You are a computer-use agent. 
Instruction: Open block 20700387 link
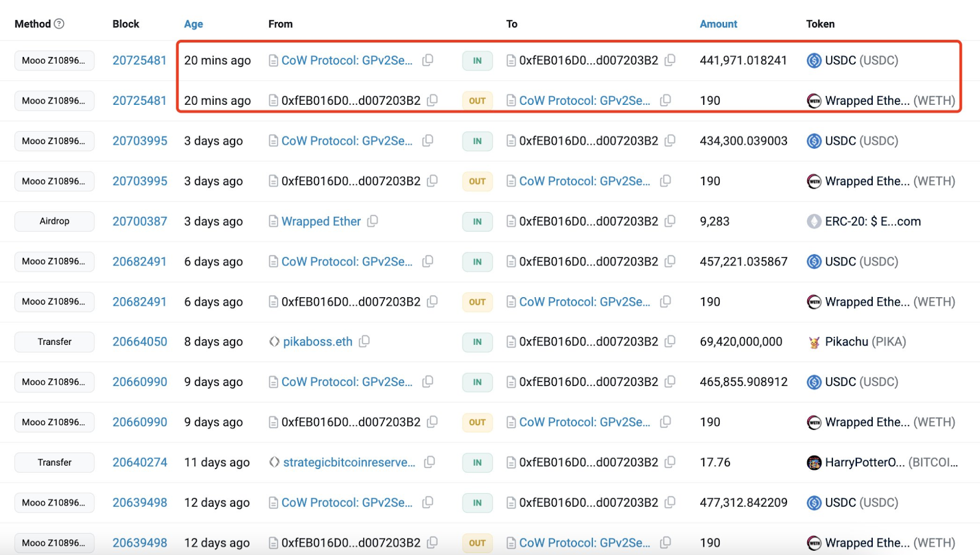pyautogui.click(x=140, y=221)
